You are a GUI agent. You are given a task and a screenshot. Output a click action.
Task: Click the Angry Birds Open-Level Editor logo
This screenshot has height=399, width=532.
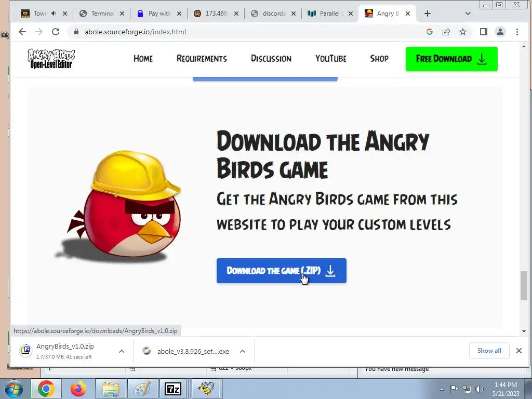click(x=51, y=58)
